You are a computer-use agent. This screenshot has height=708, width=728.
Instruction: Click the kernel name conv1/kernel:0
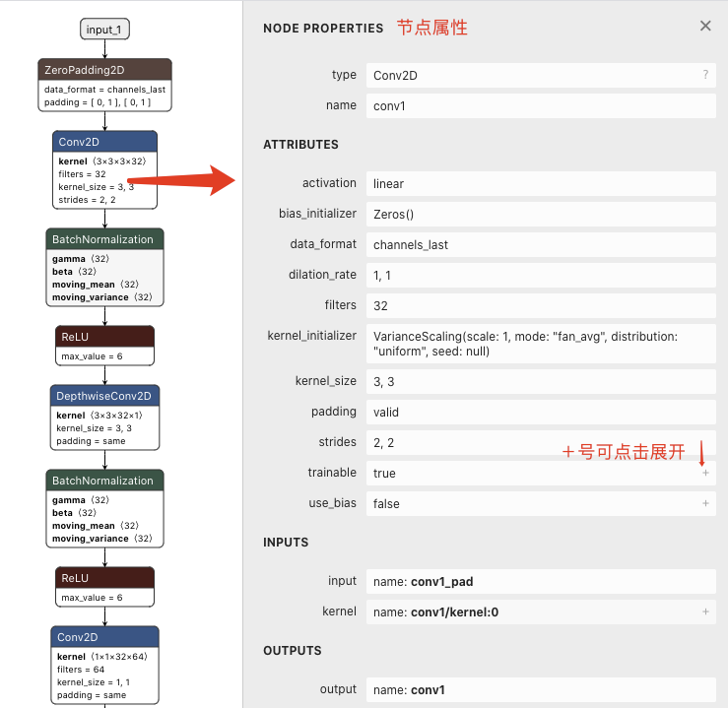541,611
